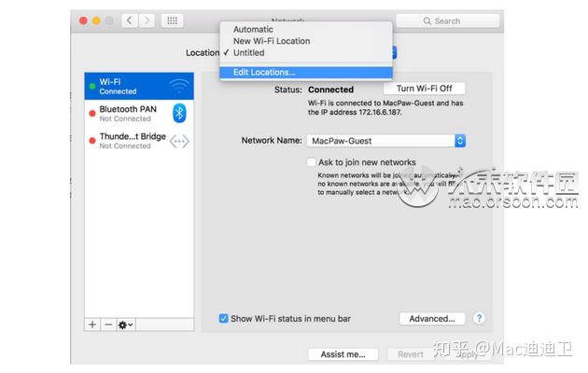The image size is (588, 373).
Task: Click into the Search field
Action: click(447, 21)
